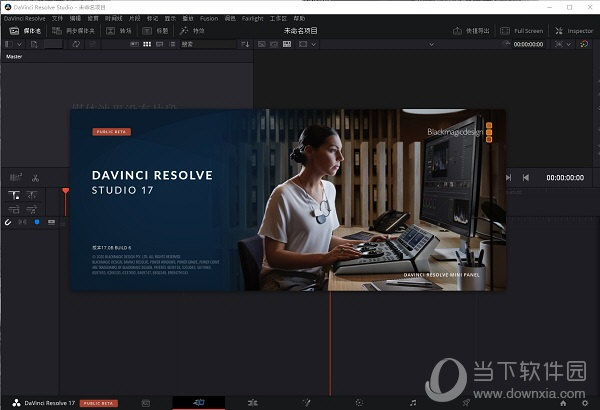Screen dimensions: 600x410
Task: Switch to the Edit page tab
Action: [x=253, y=403]
